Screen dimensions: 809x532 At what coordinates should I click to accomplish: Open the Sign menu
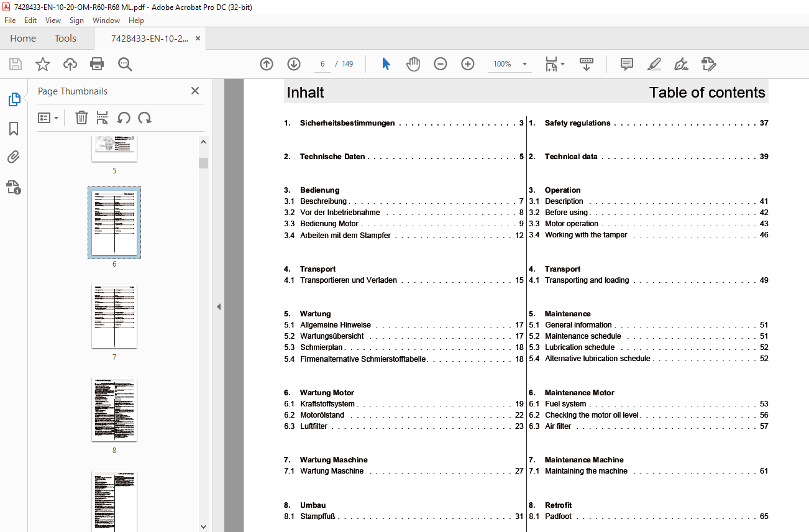[x=76, y=21]
